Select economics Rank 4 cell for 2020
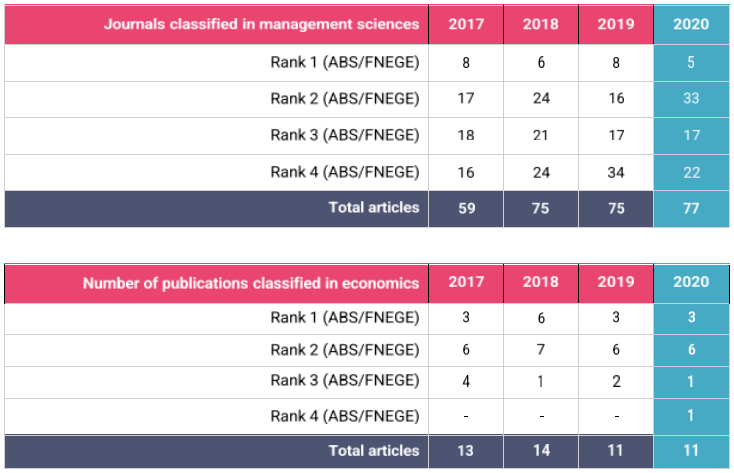The image size is (734, 473). point(691,416)
